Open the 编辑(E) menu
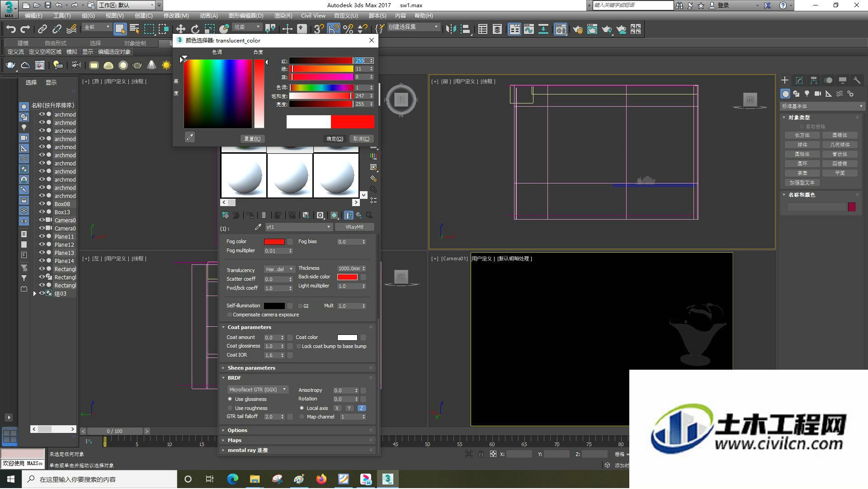 tap(33, 15)
